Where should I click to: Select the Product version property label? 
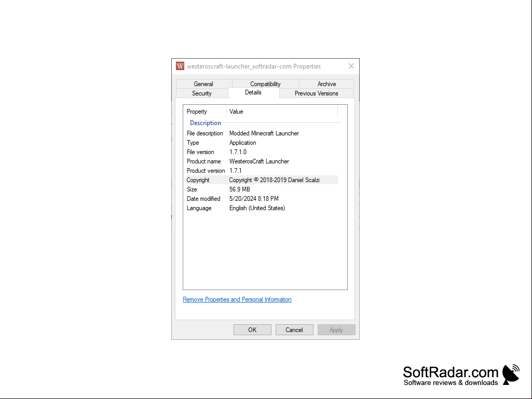(x=206, y=171)
